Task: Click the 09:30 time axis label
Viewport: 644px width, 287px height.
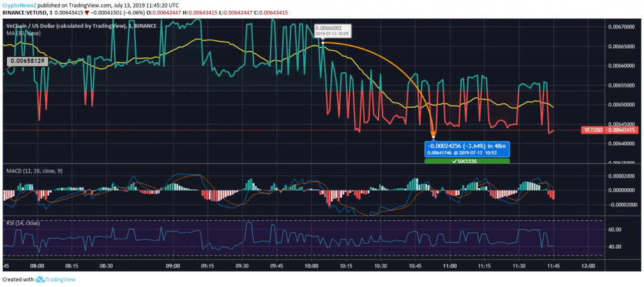Action: (x=242, y=266)
